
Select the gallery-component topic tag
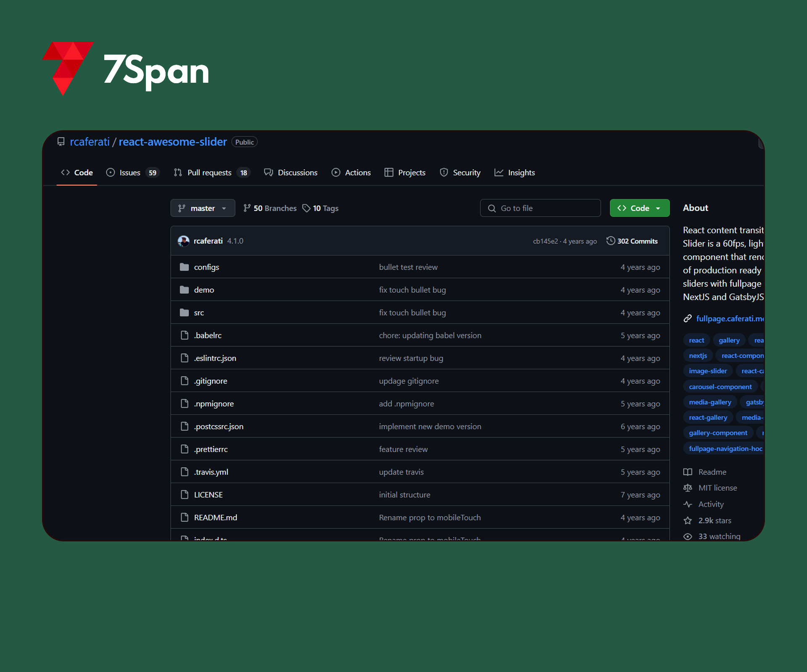click(718, 433)
